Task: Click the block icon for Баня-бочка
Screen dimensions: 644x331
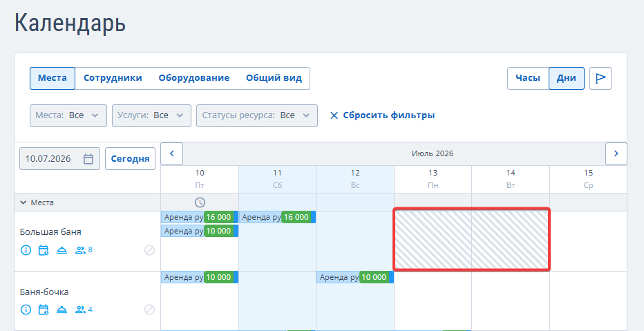Action: coord(149,310)
